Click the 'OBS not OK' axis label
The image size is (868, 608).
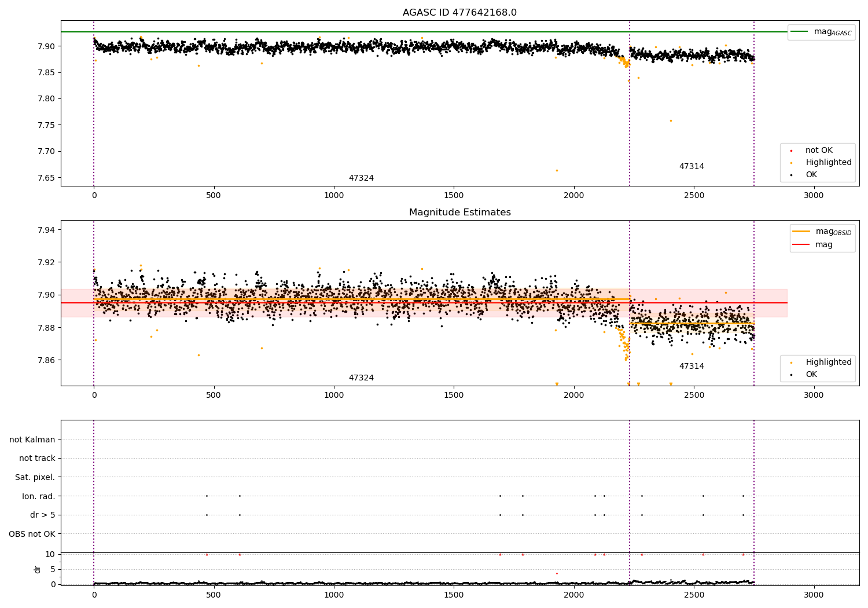click(x=32, y=534)
